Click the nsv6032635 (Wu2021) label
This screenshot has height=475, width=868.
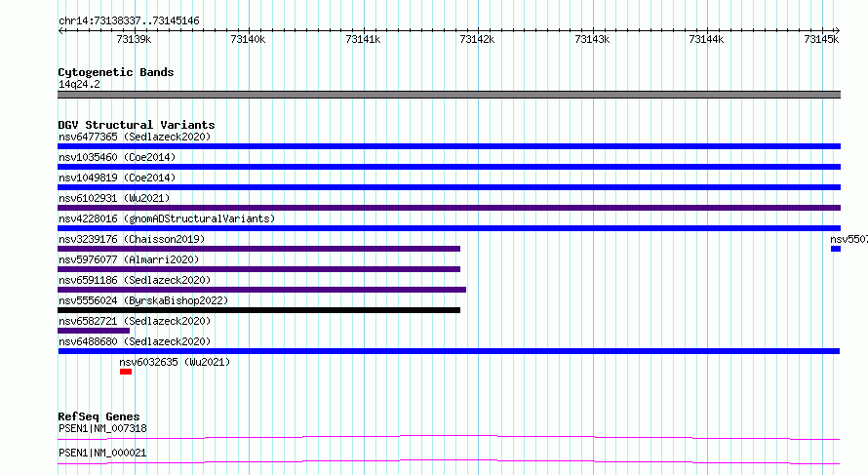(x=175, y=362)
